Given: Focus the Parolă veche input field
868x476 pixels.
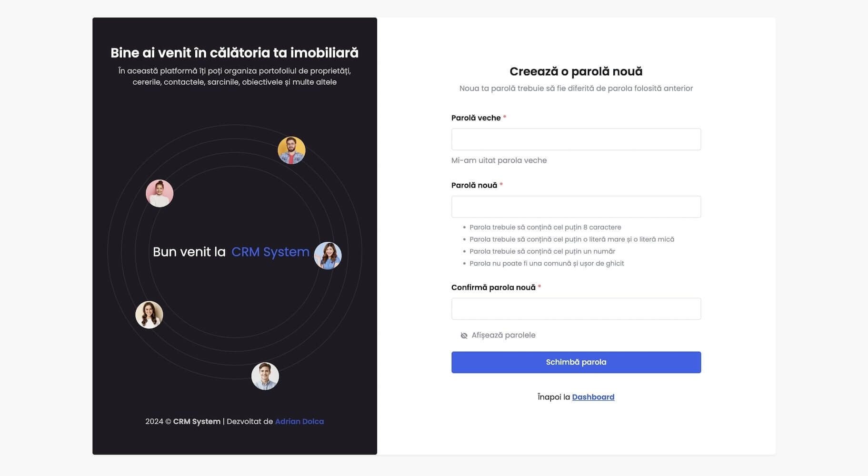Looking at the screenshot, I should 576,139.
